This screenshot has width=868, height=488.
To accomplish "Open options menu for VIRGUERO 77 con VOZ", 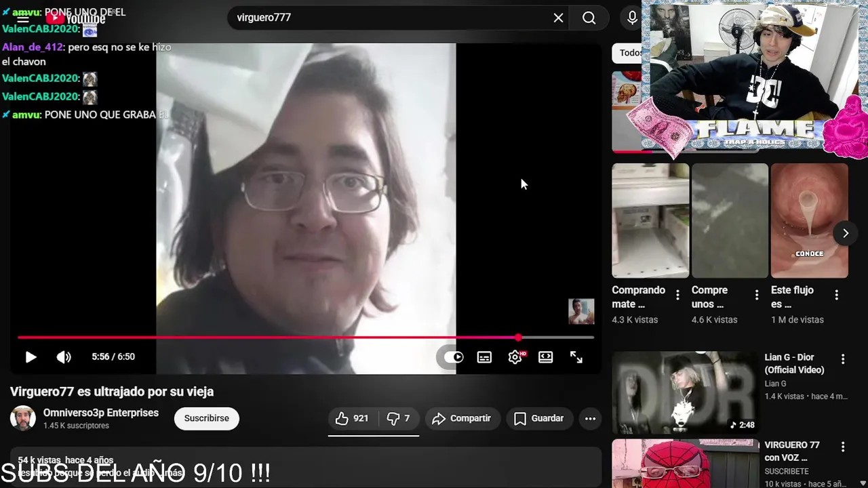I will coord(843,447).
